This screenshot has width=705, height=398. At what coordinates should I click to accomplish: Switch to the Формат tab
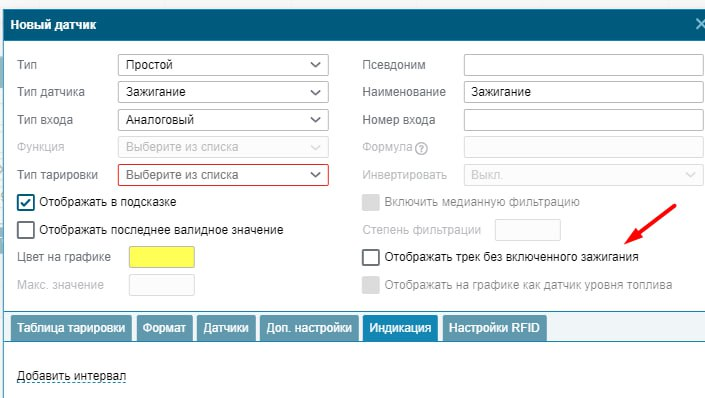pos(165,328)
